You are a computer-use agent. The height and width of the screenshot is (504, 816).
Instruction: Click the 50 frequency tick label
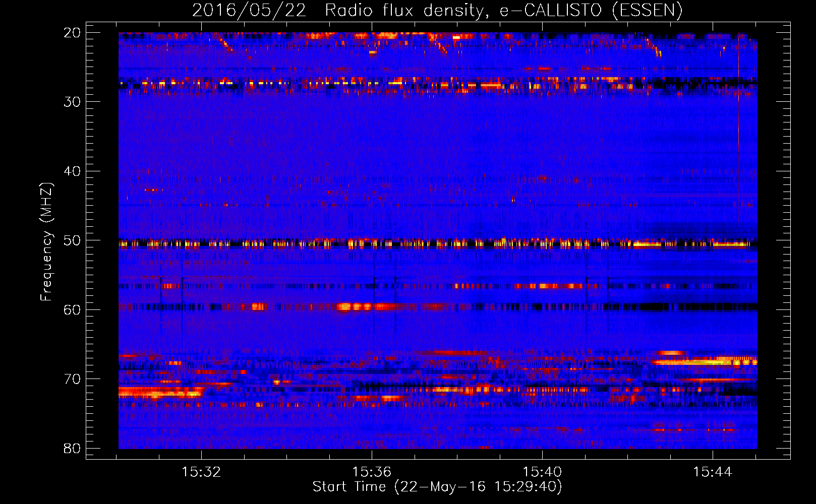pos(72,240)
